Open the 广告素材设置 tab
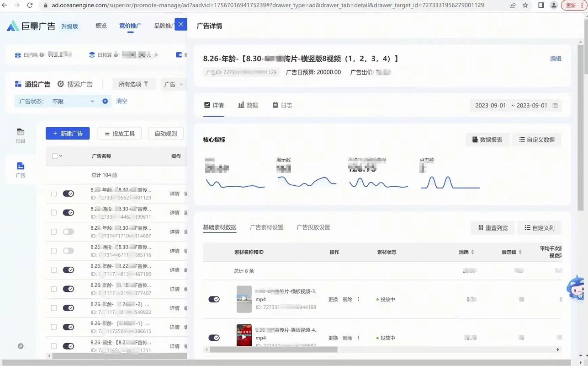This screenshot has height=366, width=588. [x=266, y=227]
